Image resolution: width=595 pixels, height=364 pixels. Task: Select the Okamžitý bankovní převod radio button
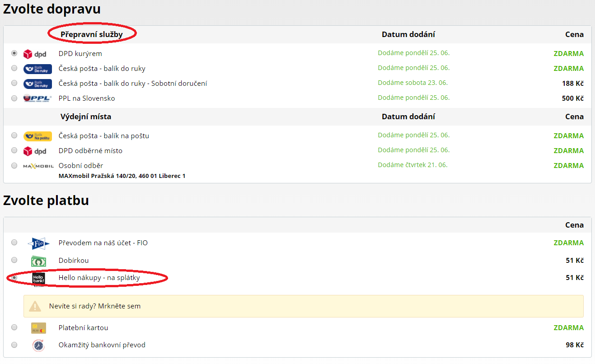(x=14, y=345)
